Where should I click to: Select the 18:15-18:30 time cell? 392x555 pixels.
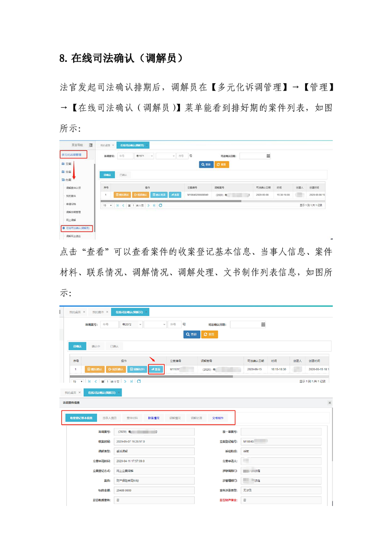pyautogui.click(x=278, y=369)
